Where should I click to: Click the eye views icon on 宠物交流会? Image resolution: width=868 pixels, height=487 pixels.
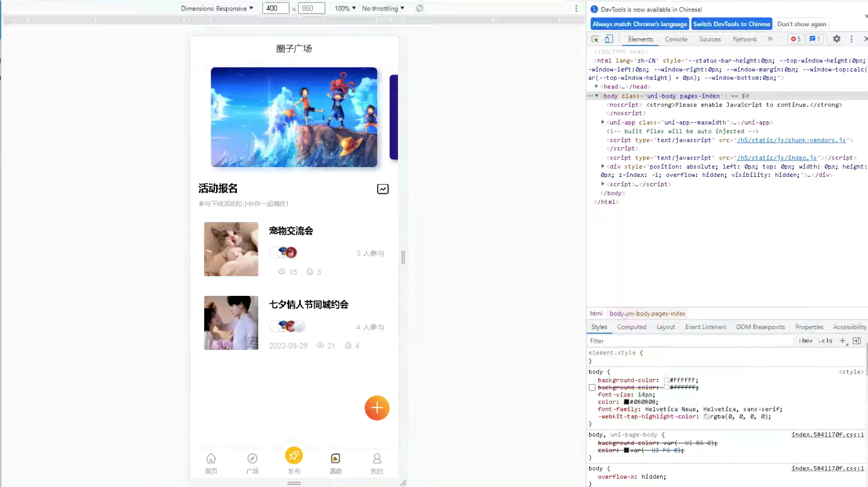(282, 271)
